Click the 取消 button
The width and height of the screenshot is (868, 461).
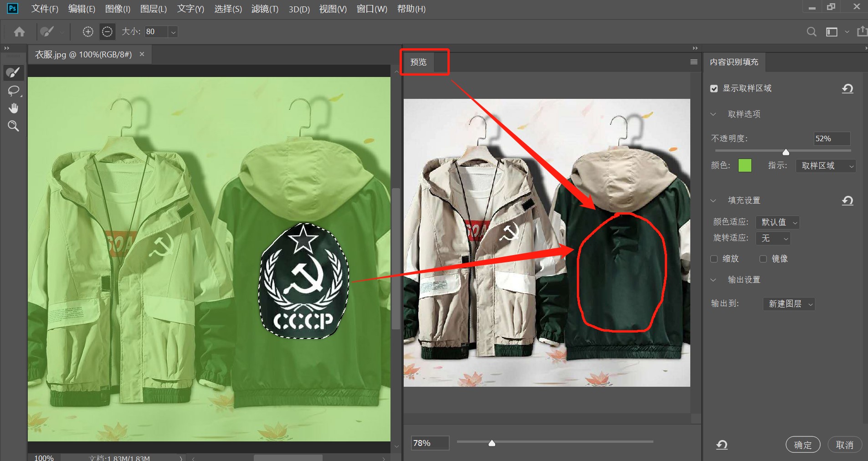pos(844,445)
